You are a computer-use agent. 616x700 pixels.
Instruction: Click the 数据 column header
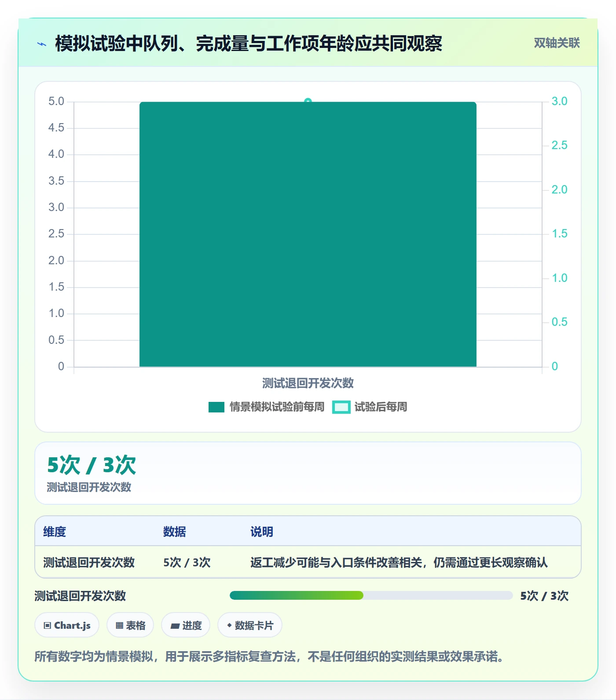[x=174, y=532]
